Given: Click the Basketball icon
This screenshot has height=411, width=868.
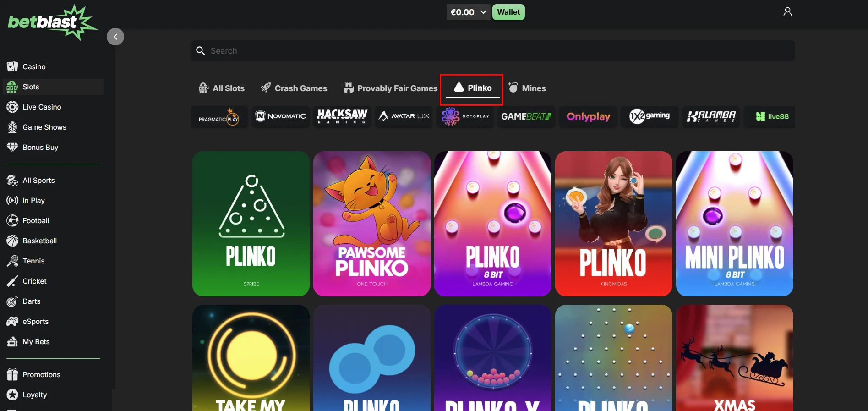Looking at the screenshot, I should point(12,241).
